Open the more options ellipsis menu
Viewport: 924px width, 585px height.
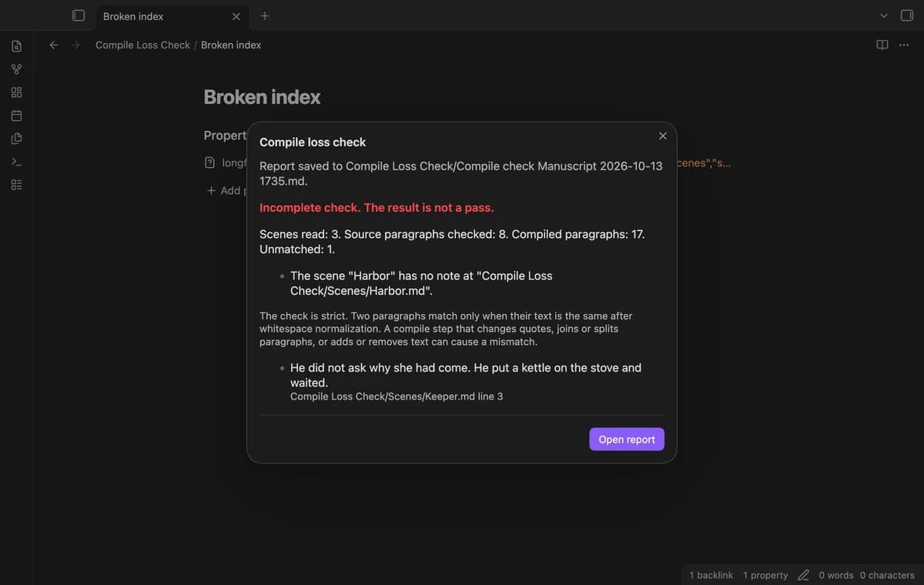[904, 45]
